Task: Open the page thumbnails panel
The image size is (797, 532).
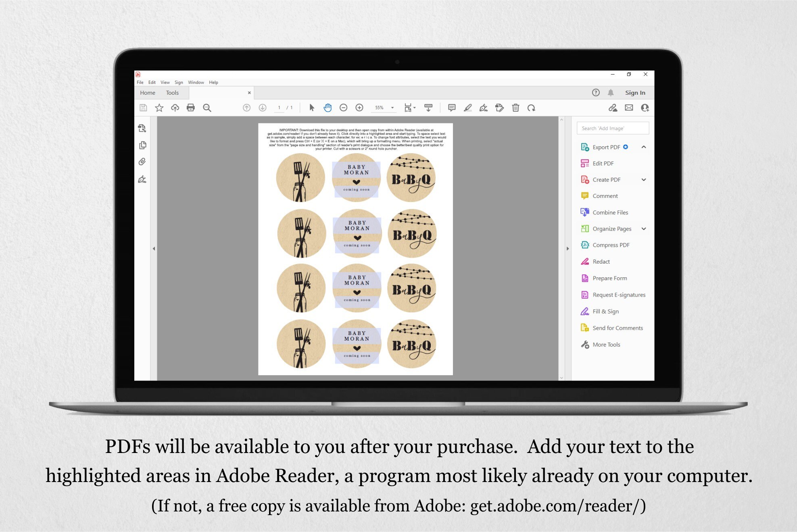Action: point(142,145)
